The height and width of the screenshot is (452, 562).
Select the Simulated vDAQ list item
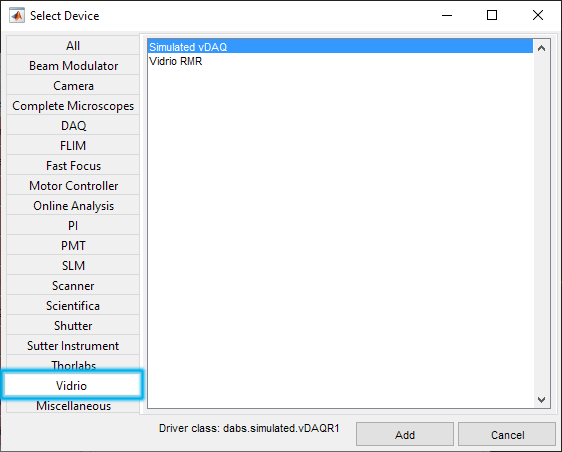[x=340, y=47]
